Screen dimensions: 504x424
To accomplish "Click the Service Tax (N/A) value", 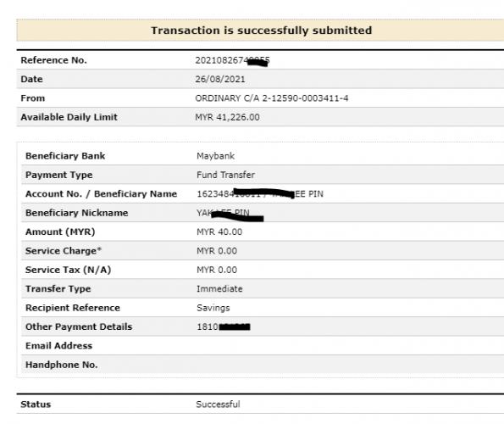I will coord(217,270).
